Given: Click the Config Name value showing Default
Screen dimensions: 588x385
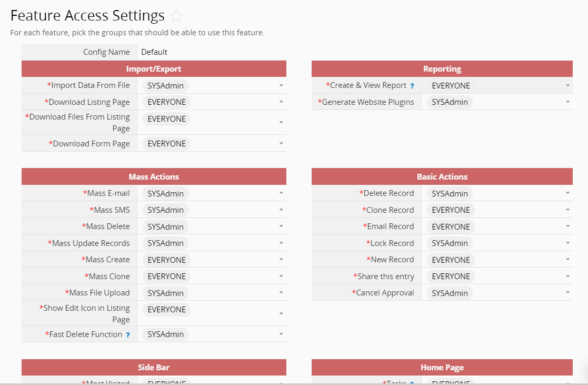Looking at the screenshot, I should click(x=154, y=52).
